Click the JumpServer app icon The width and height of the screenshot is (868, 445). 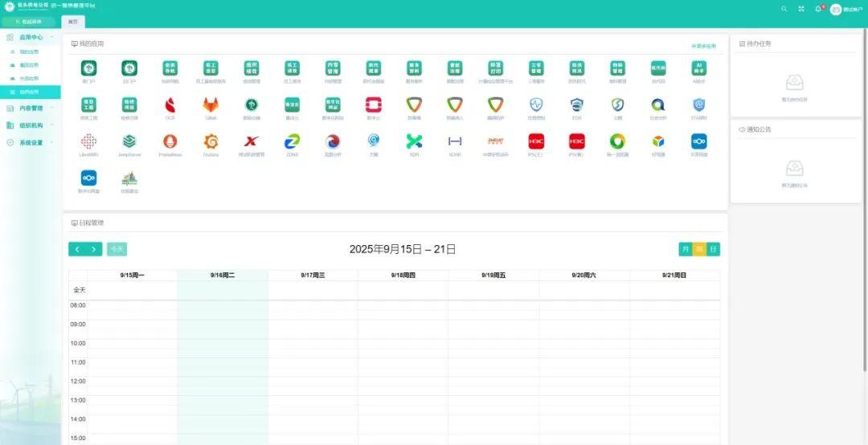point(129,141)
